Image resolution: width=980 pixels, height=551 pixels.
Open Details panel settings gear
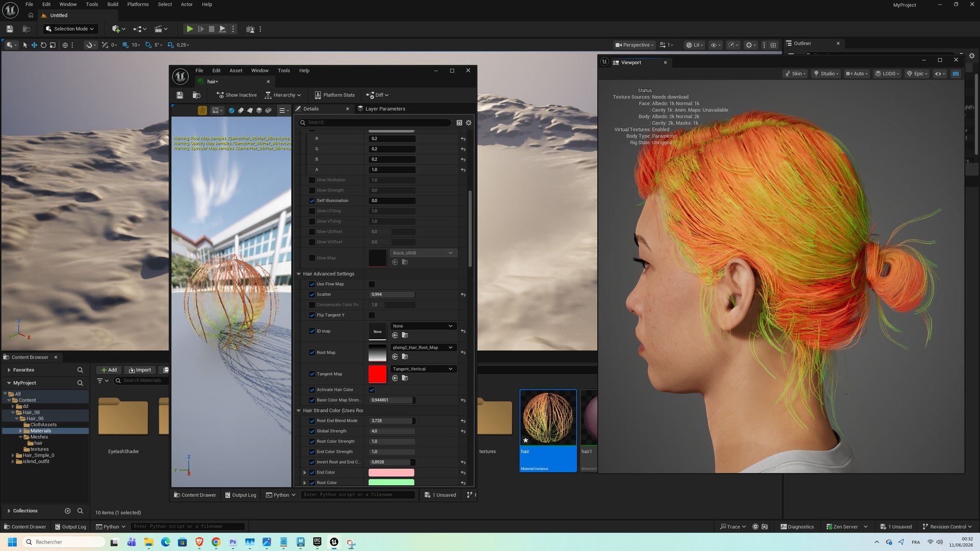tap(469, 122)
